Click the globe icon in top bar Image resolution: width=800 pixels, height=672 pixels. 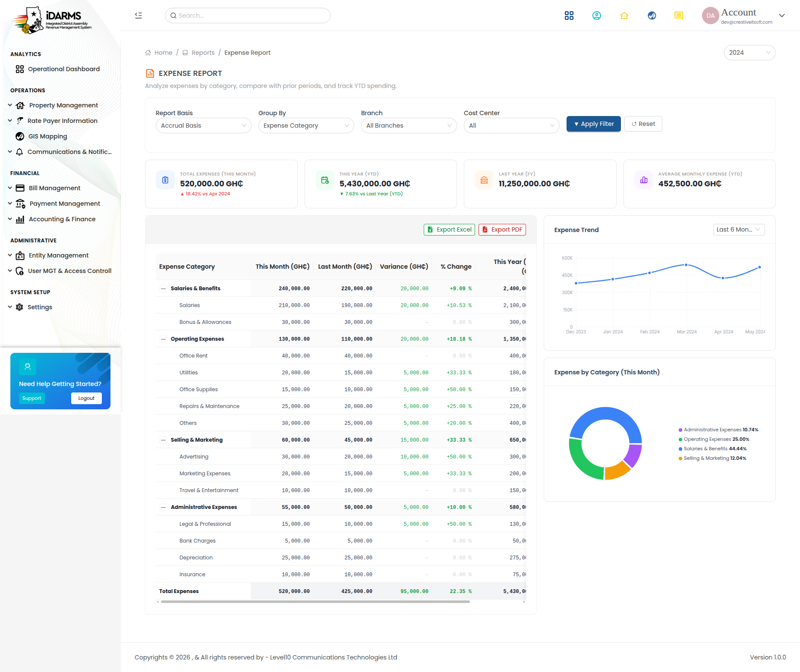point(652,16)
